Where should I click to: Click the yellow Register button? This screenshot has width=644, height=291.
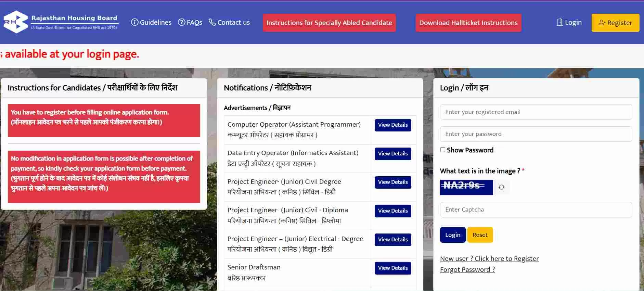(615, 23)
